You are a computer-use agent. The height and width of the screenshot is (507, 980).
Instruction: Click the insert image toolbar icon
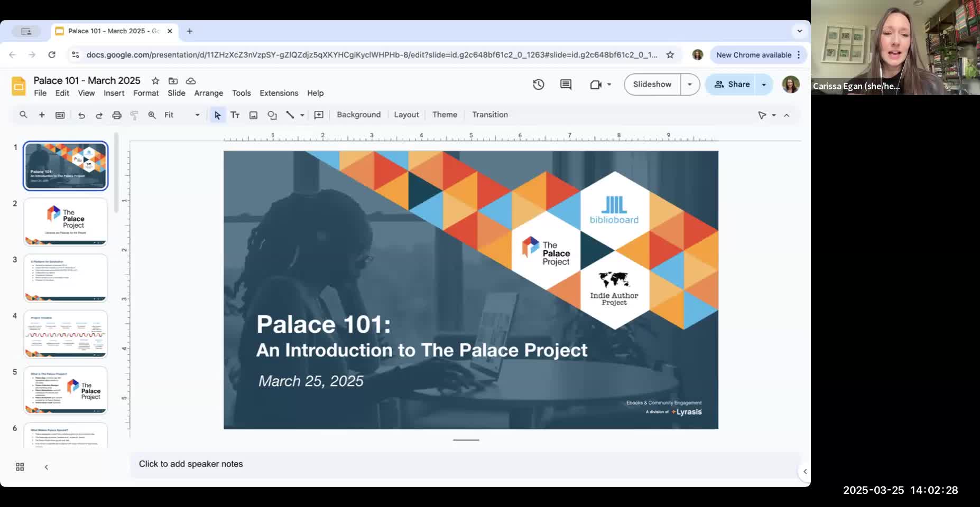pos(253,115)
